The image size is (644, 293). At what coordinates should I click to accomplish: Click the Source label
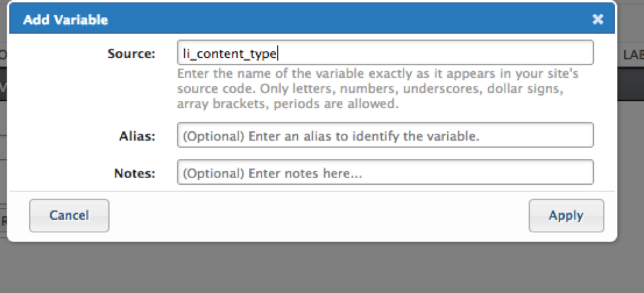click(x=131, y=53)
